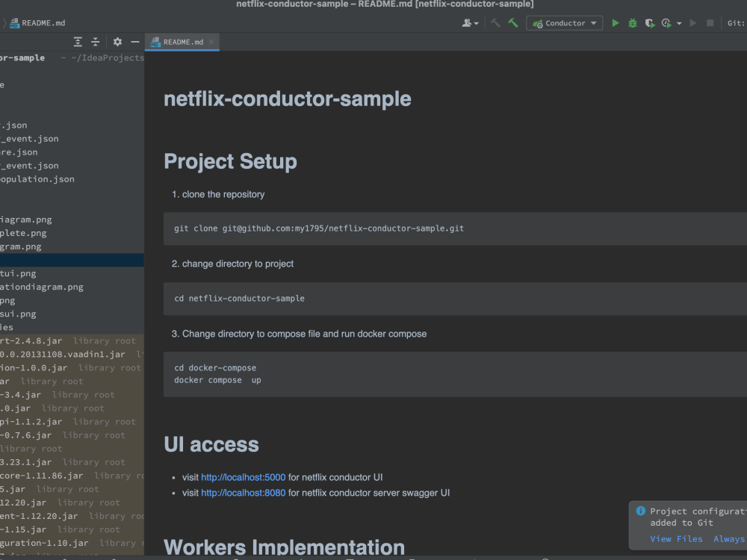Click the MD file icon on README.md tab

click(x=155, y=43)
